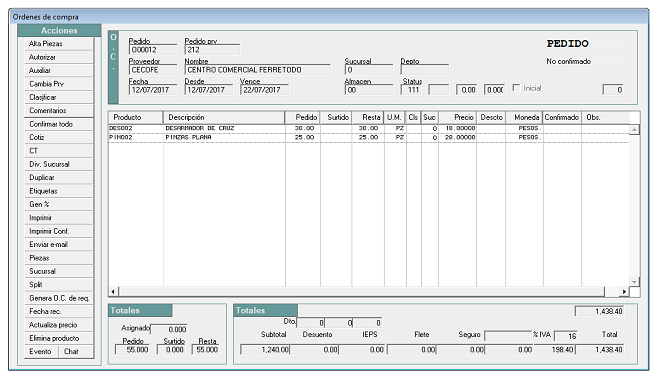Click Cambia Prv button
The image size is (658, 379).
[x=59, y=84]
